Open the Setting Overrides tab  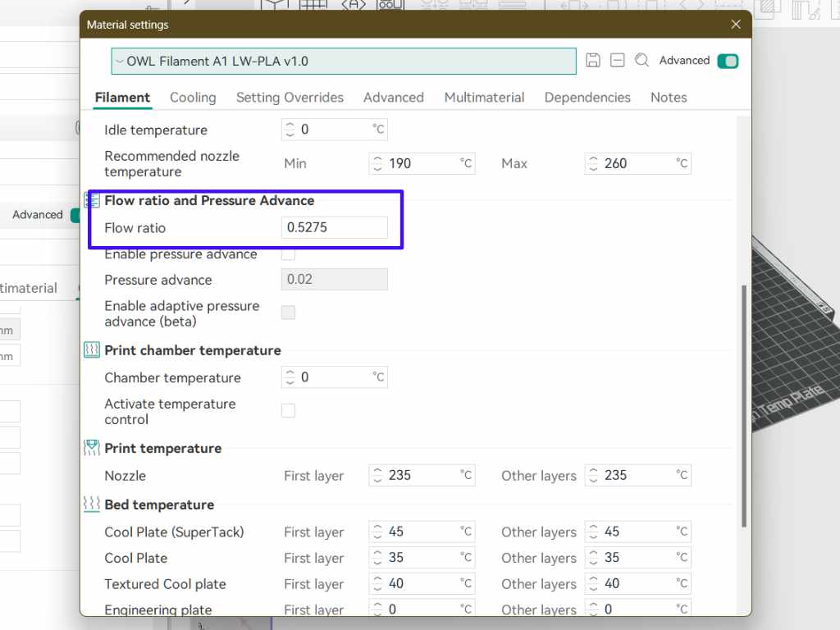coord(290,98)
